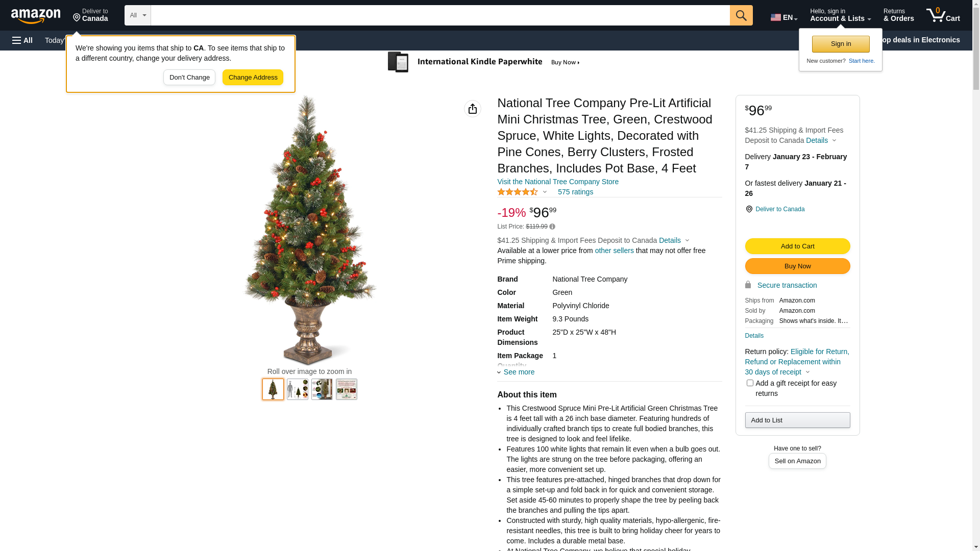The image size is (980, 551).
Task: Click the Change Address button
Action: click(x=253, y=78)
